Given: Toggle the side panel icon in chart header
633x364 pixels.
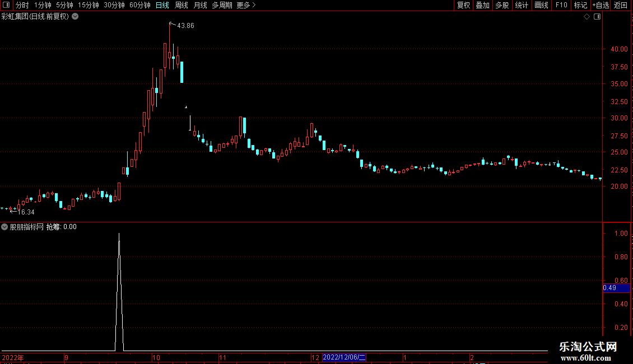Looking at the screenshot, I should [597, 17].
